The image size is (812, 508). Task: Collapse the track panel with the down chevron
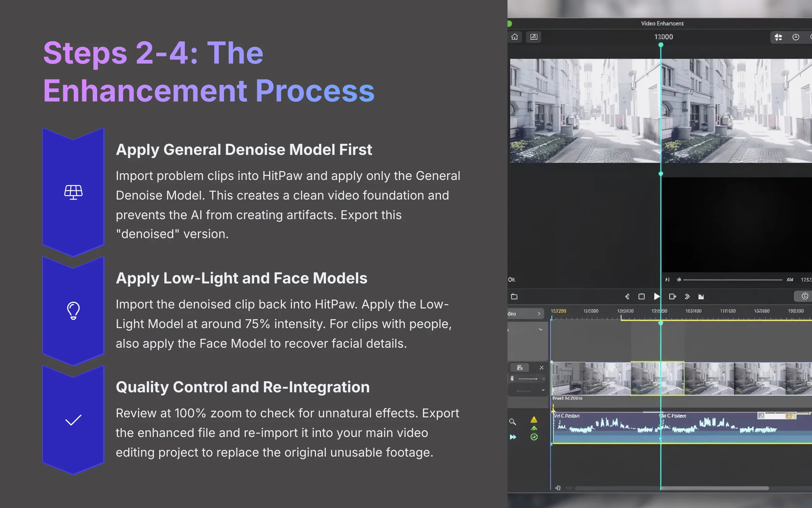point(541,329)
